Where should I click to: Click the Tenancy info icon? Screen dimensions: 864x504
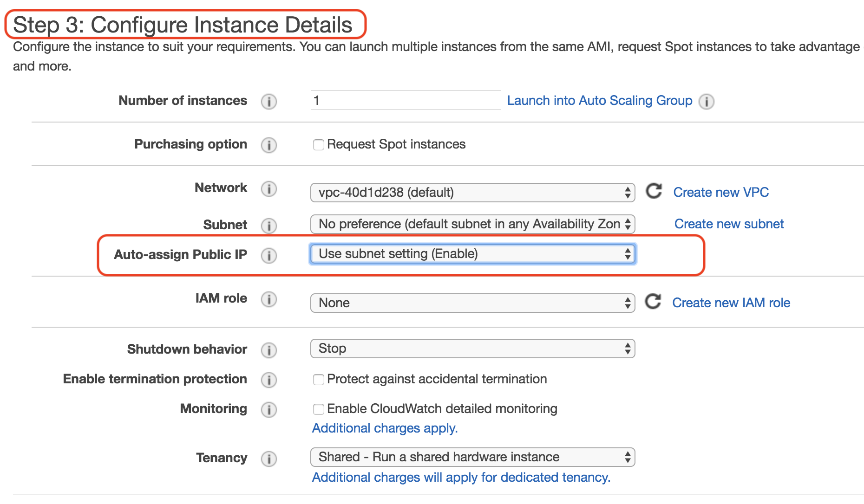click(x=269, y=459)
